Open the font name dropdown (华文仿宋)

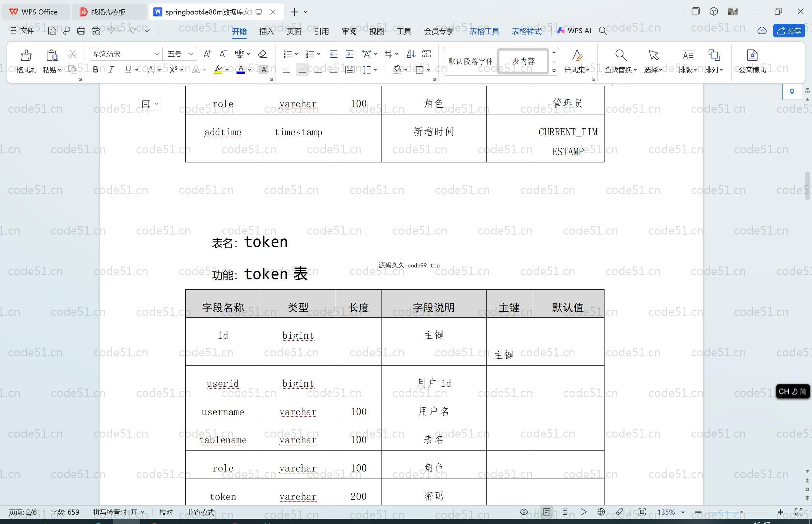click(157, 54)
